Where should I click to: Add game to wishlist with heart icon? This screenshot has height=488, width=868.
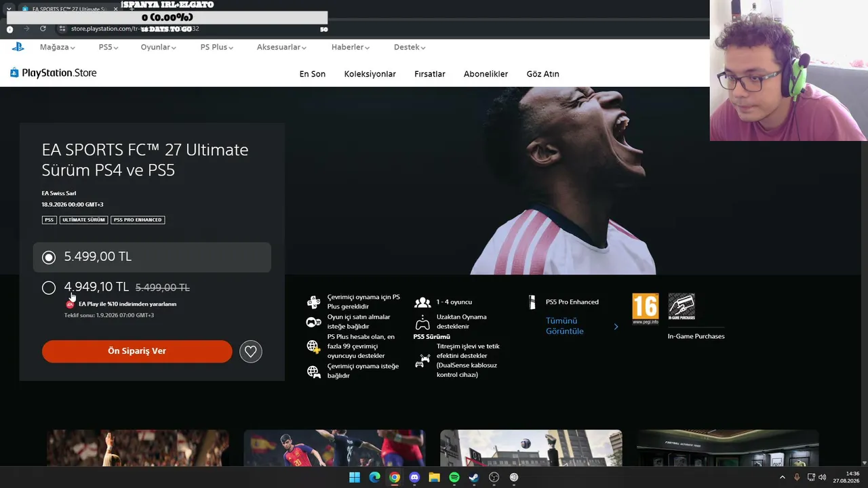(251, 351)
